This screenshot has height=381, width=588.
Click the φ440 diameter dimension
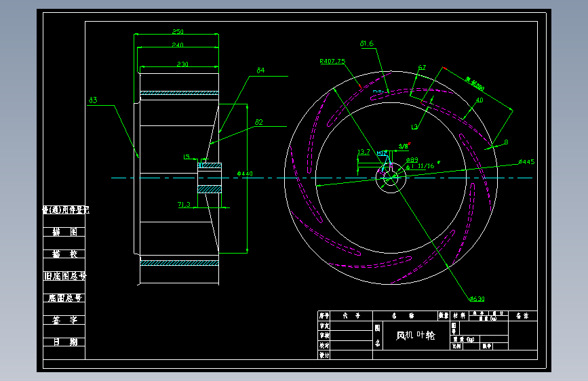[245, 174]
